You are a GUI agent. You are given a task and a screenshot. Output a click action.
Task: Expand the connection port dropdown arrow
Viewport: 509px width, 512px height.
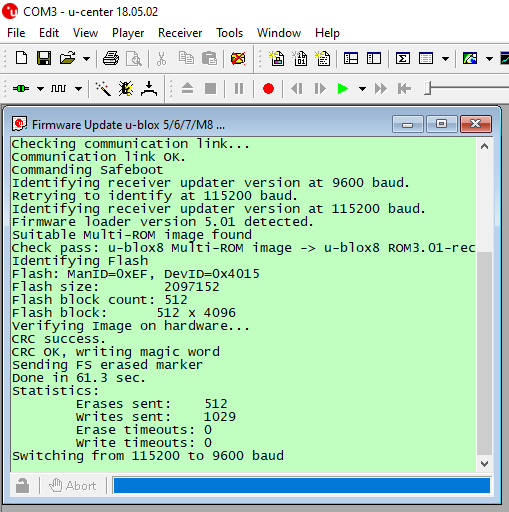pos(40,89)
